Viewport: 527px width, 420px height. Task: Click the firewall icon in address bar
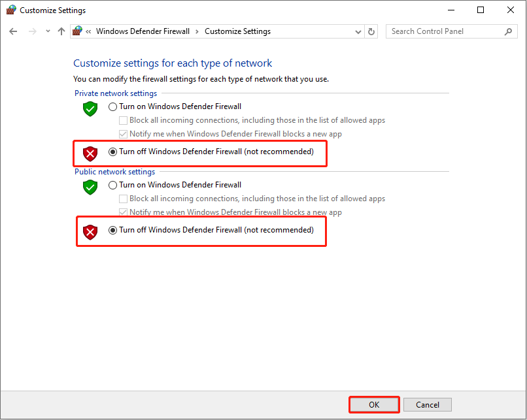tap(77, 31)
